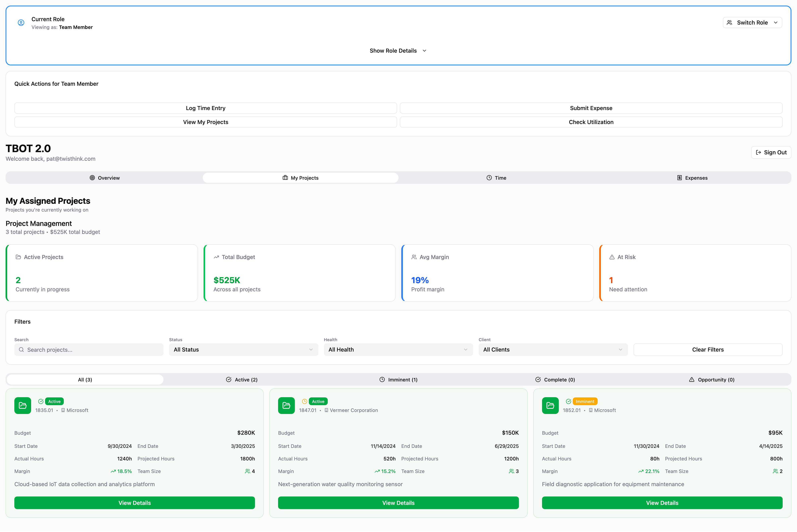Screen dimensions: 797x532
Task: Click the user profile icon beside Current Role
Action: (21, 23)
